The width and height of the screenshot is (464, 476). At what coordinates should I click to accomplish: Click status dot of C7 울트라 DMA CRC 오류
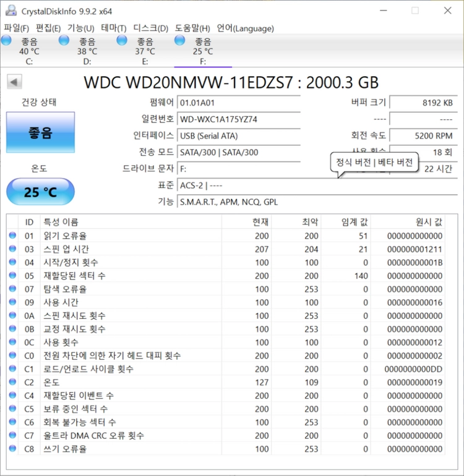pyautogui.click(x=12, y=435)
